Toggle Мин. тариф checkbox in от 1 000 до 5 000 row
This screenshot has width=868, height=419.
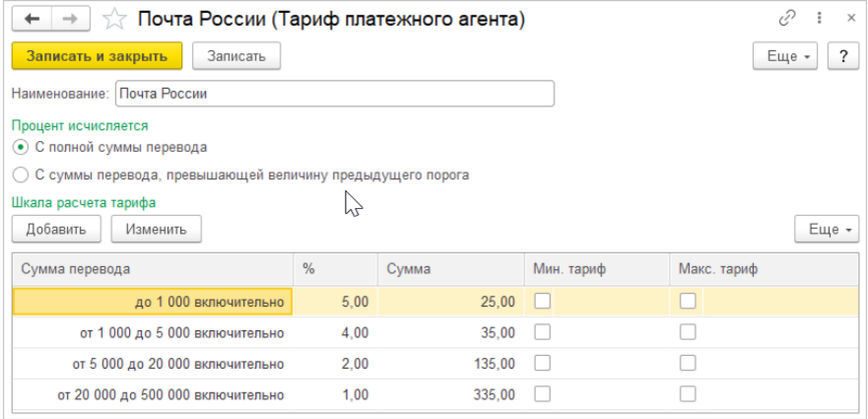point(543,332)
